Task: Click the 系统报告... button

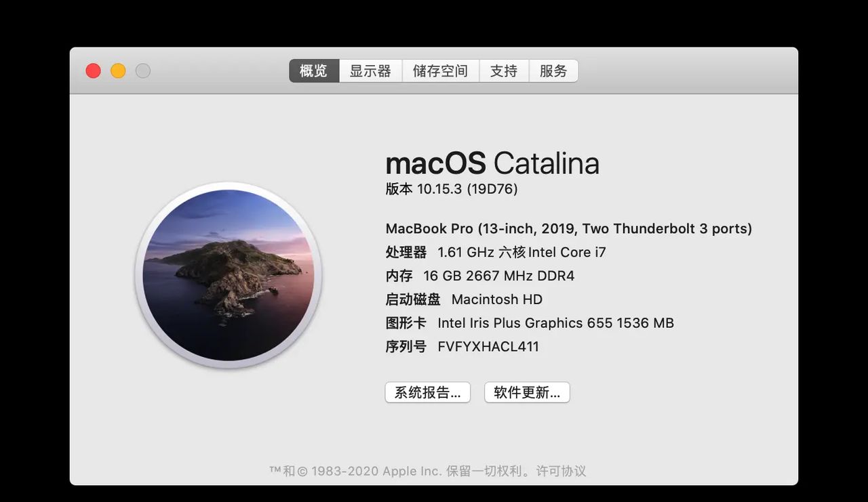Action: click(x=428, y=392)
